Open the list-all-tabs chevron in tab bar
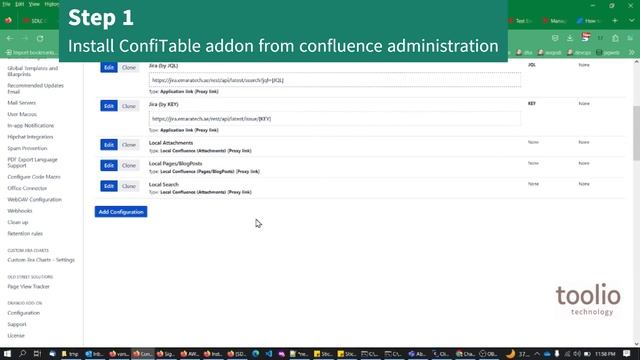 [x=631, y=20]
